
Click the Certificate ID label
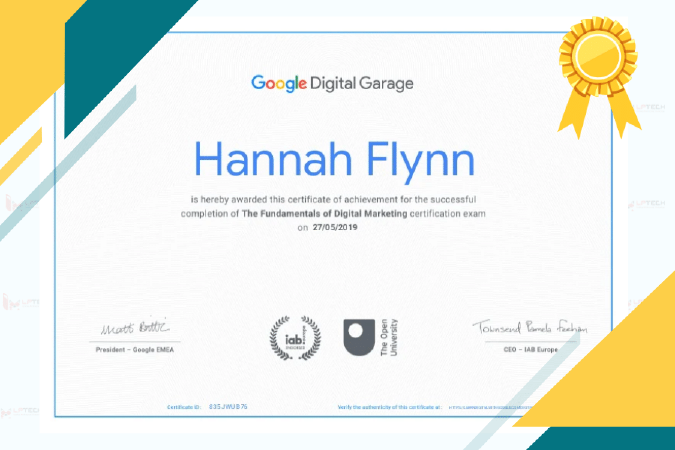184,407
